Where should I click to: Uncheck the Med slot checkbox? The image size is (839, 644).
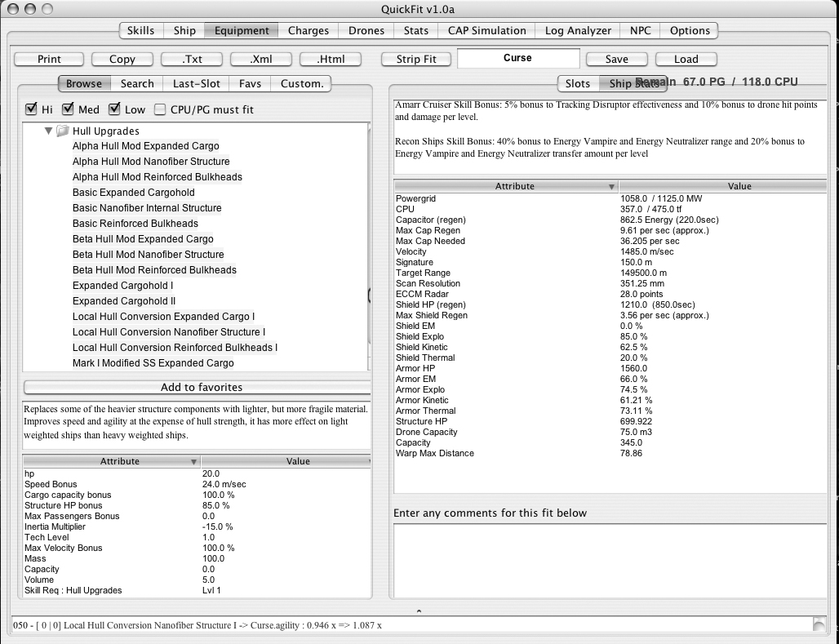point(68,109)
